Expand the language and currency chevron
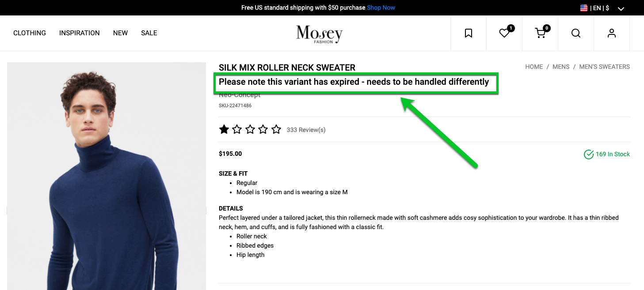 tap(621, 8)
